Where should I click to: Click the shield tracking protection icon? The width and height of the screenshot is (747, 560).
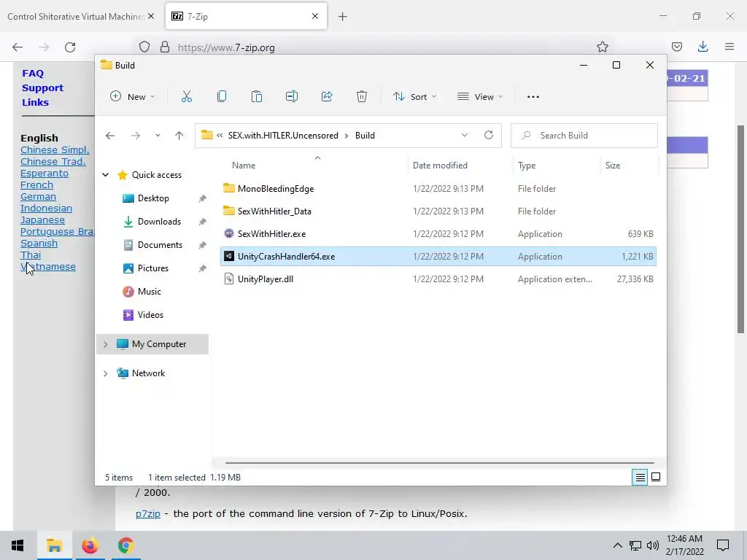click(144, 47)
